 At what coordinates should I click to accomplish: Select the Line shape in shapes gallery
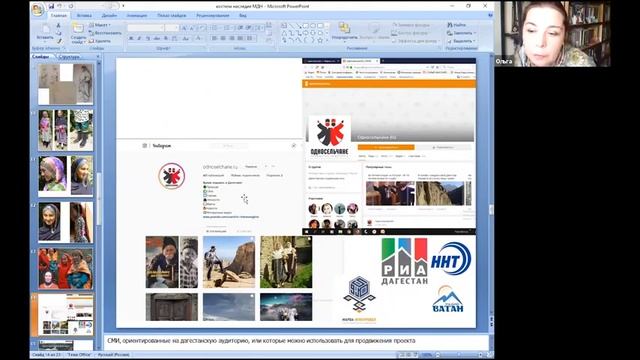pos(291,26)
